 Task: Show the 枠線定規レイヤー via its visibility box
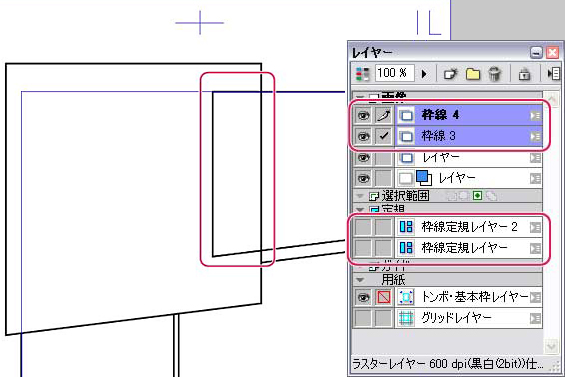(363, 248)
